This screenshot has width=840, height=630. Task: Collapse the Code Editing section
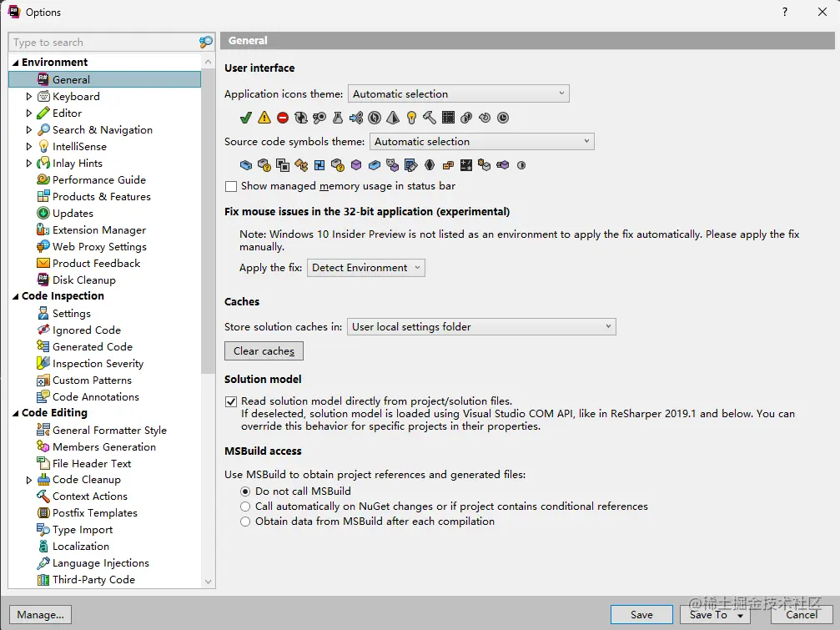[x=16, y=413]
